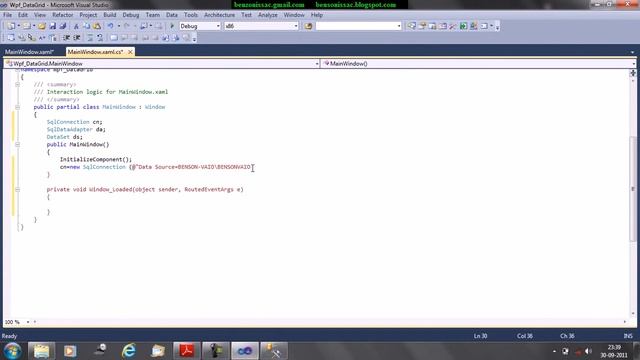Click the Redo toolbar icon
The image size is (640, 360).
tap(127, 26)
